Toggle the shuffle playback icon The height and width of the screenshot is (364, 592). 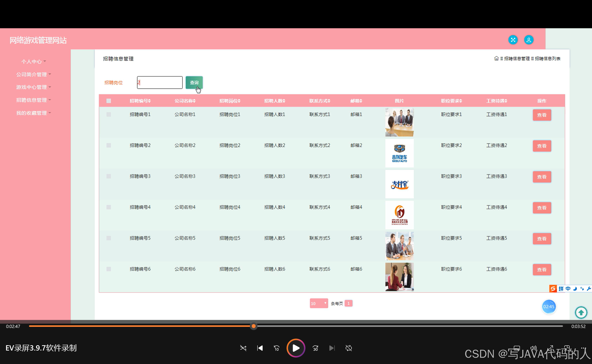(x=243, y=348)
